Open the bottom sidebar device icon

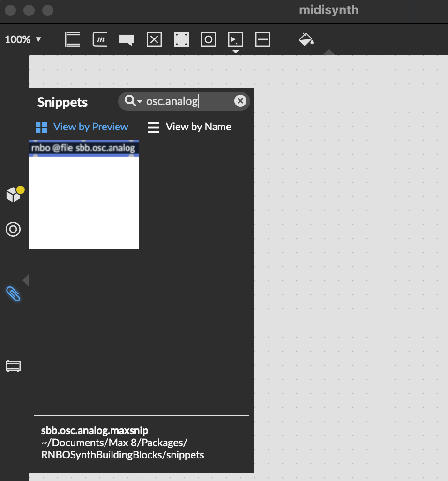pos(13,366)
